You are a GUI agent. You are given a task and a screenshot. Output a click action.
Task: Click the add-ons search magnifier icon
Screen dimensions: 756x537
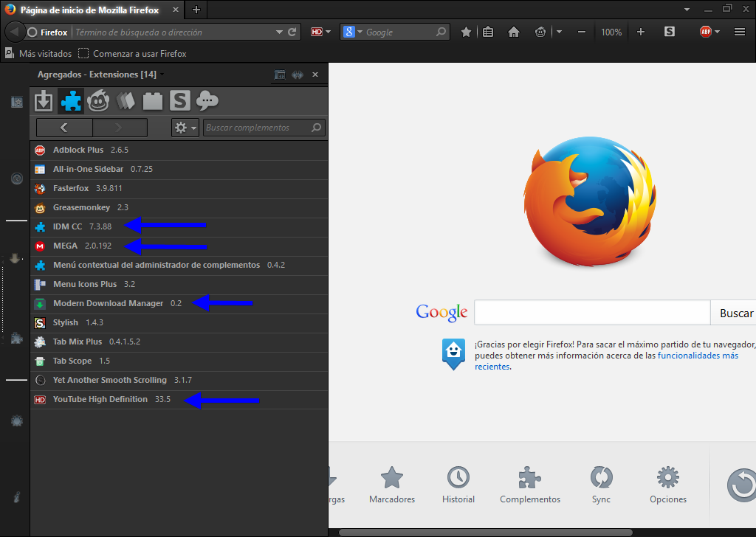[x=316, y=128]
